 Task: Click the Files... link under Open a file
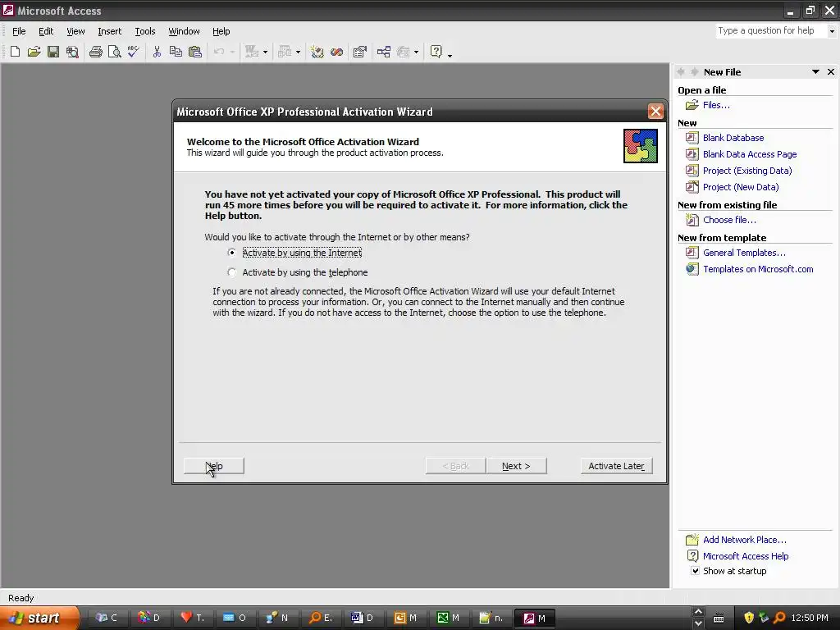click(716, 105)
